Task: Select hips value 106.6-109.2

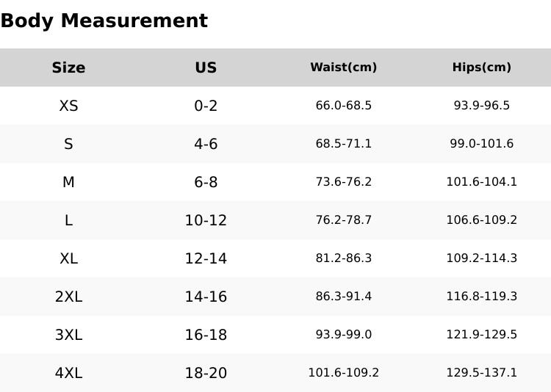Action: [x=481, y=220]
